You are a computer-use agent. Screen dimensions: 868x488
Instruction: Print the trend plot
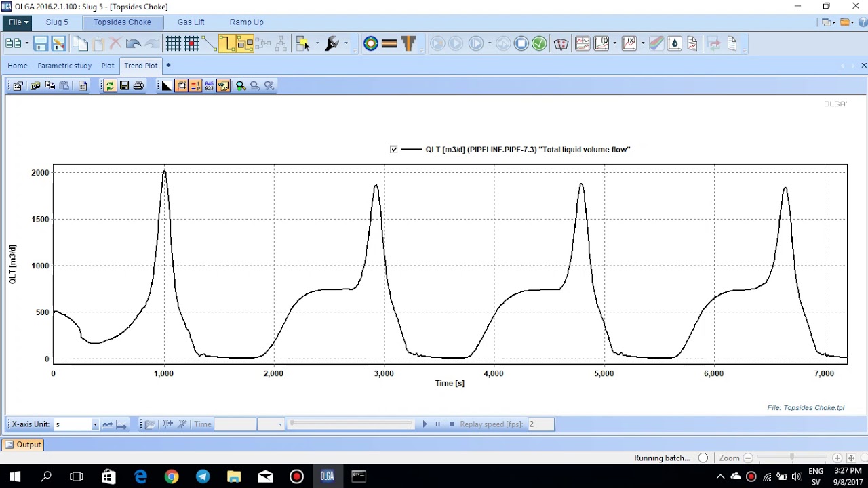(138, 86)
